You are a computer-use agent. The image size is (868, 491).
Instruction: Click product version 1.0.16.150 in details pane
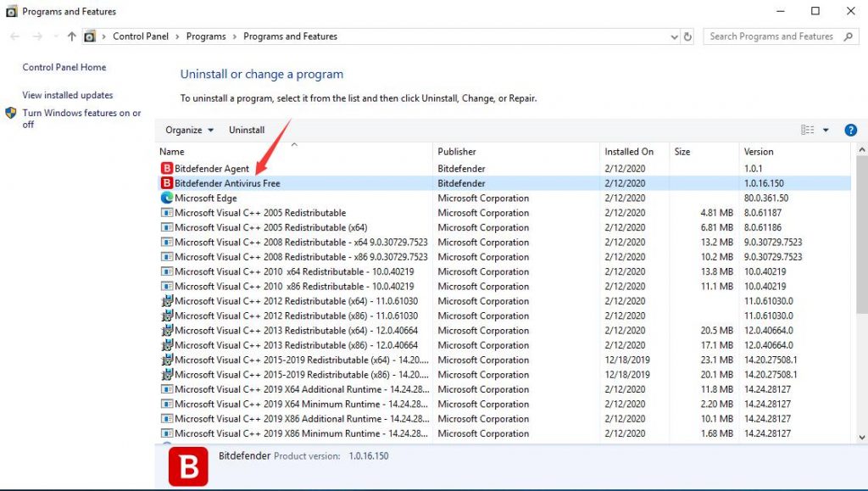pyautogui.click(x=369, y=456)
